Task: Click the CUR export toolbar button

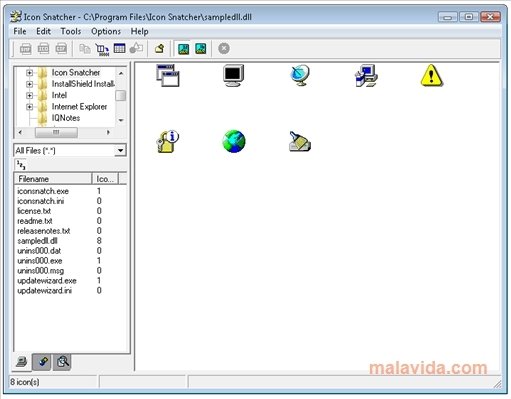Action: [61, 49]
